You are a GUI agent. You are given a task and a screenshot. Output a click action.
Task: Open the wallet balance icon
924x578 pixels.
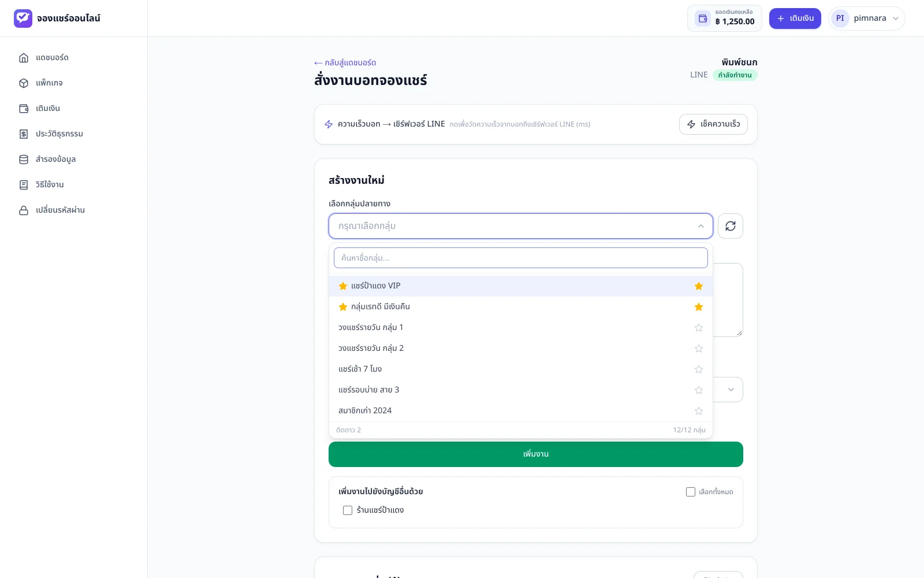(703, 18)
